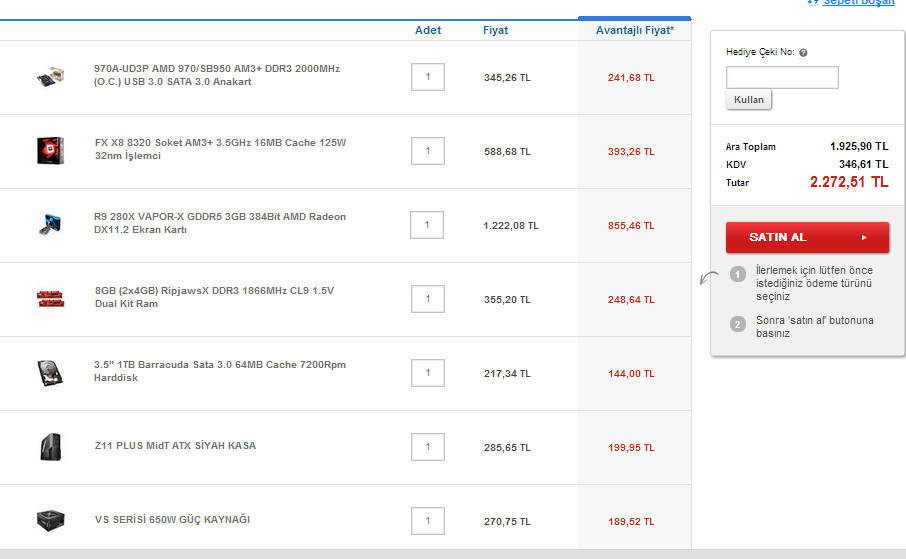This screenshot has height=559, width=906.
Task: Click the R9 280X graphics card image
Action: click(50, 225)
